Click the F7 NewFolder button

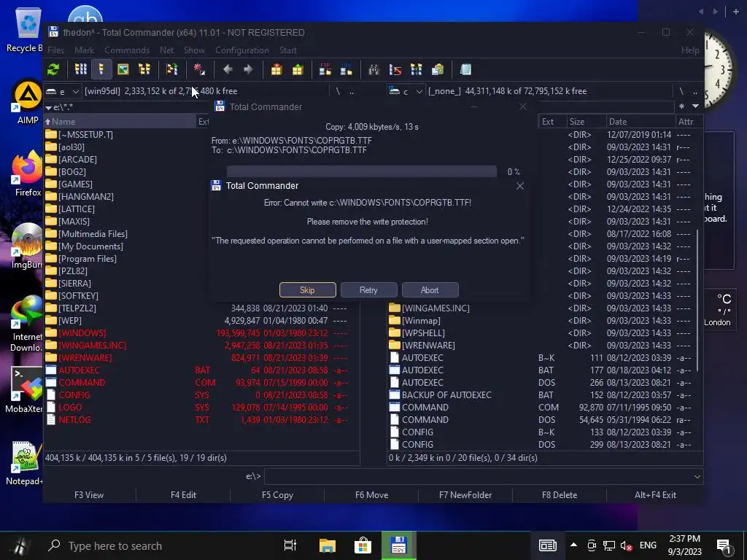click(x=465, y=495)
